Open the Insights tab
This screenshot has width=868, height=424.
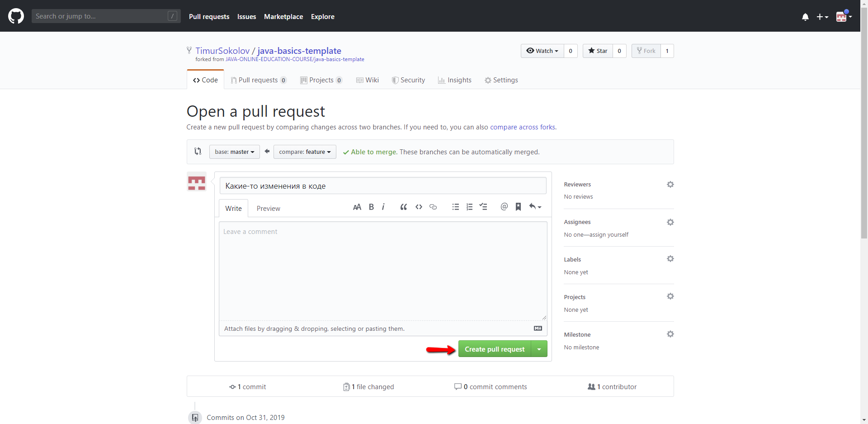click(x=455, y=80)
